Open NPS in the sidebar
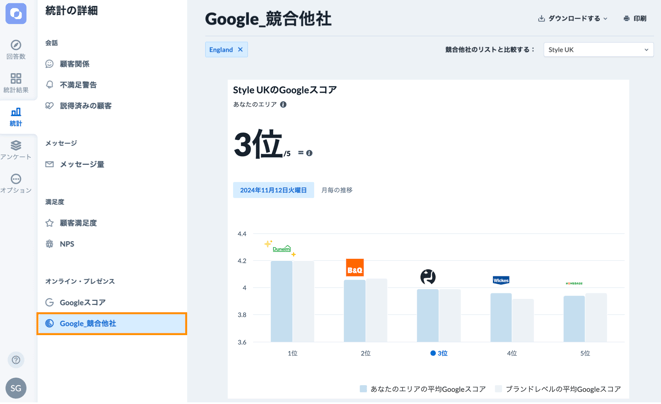The width and height of the screenshot is (661, 404). (67, 244)
